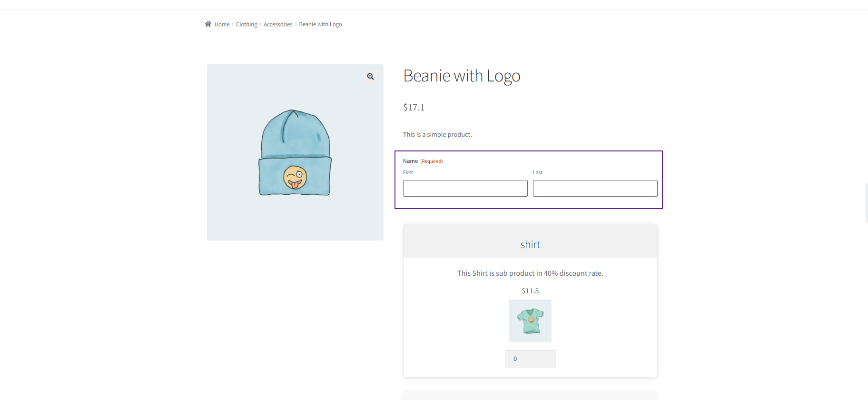Screen dimensions: 868x400
Task: Click the green shirt thumbnail image
Action: 530,320
